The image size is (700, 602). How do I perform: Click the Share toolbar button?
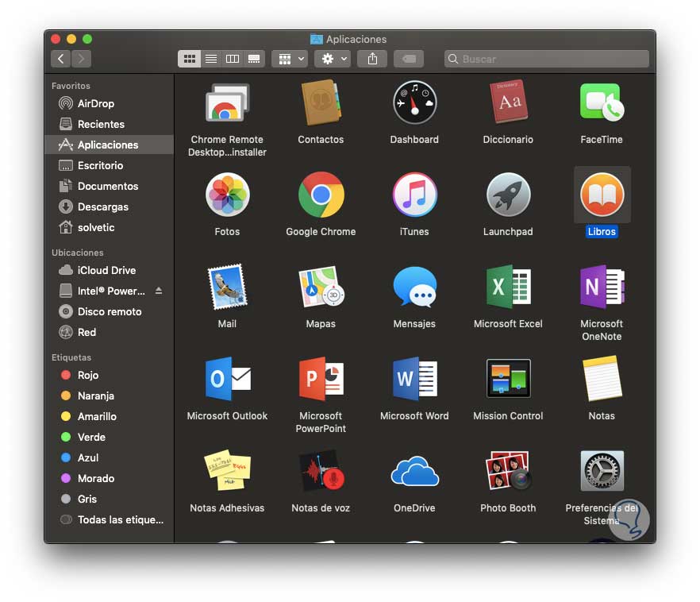point(372,59)
